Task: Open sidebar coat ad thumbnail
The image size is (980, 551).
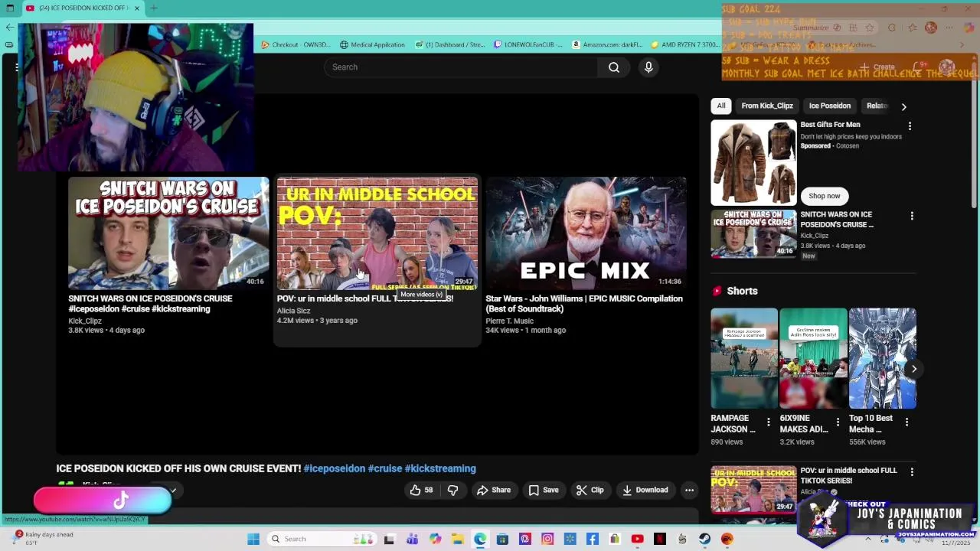Action: 753,162
